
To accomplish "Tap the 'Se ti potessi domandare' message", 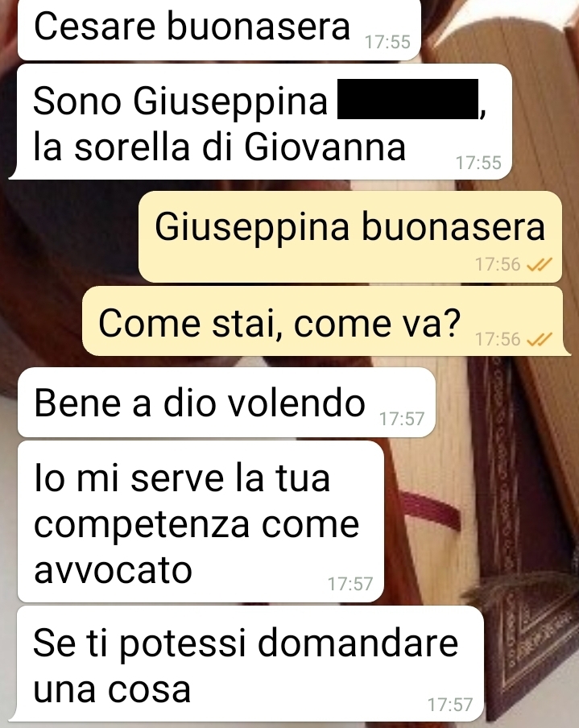I will pos(246,664).
